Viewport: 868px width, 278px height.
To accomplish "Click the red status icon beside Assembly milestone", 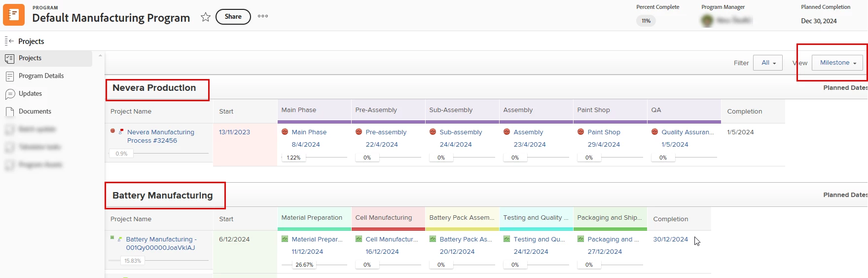I will tap(506, 132).
